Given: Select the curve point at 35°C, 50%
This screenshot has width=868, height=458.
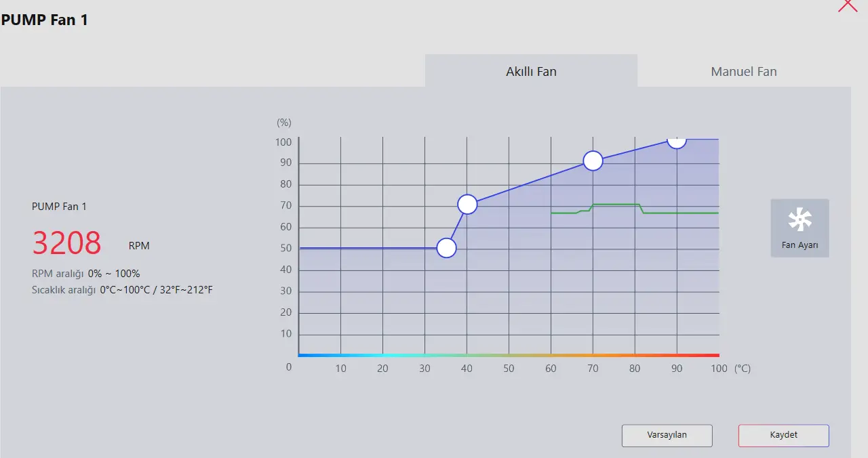Looking at the screenshot, I should tap(446, 248).
